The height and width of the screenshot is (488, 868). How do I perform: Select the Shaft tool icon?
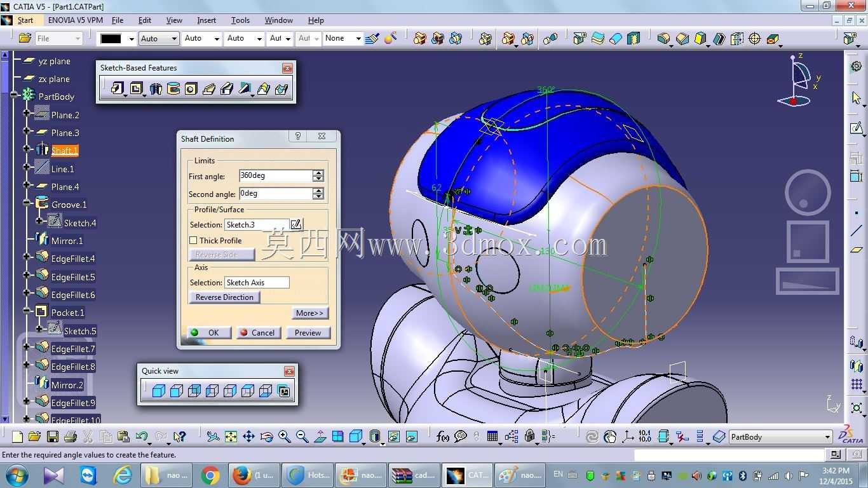[155, 89]
